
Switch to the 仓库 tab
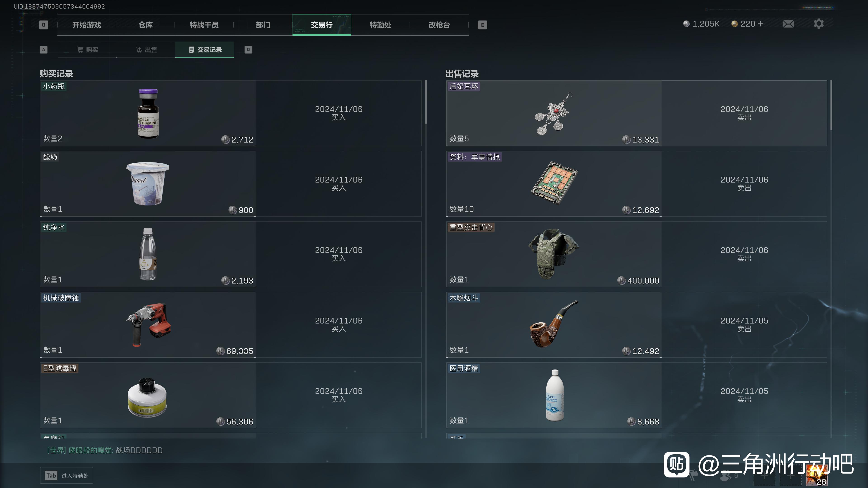click(146, 25)
